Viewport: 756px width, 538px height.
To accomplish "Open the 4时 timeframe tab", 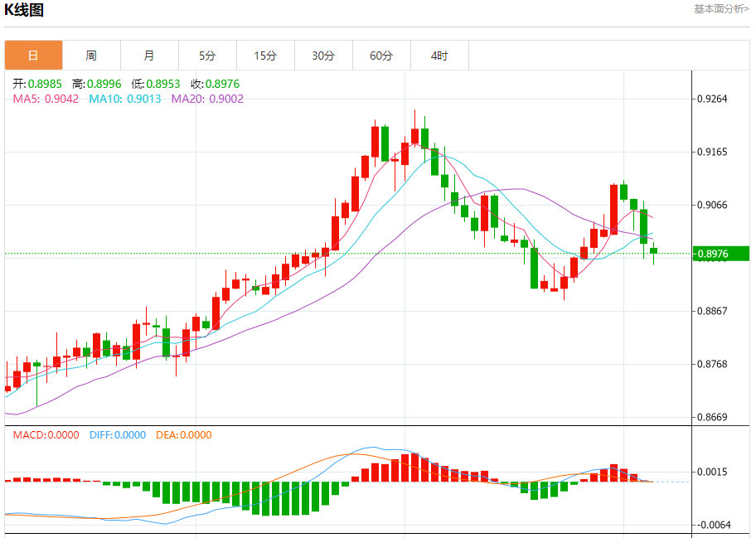I will (439, 56).
